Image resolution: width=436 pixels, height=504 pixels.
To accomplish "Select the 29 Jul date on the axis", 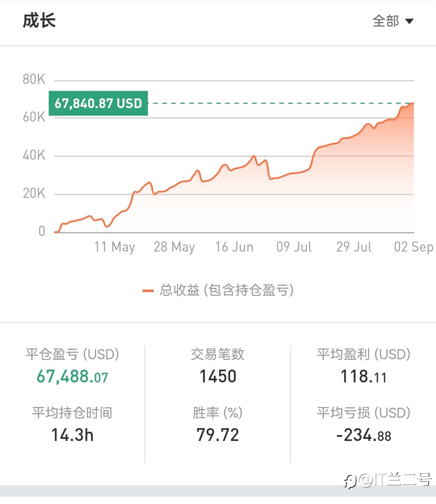I will point(354,247).
